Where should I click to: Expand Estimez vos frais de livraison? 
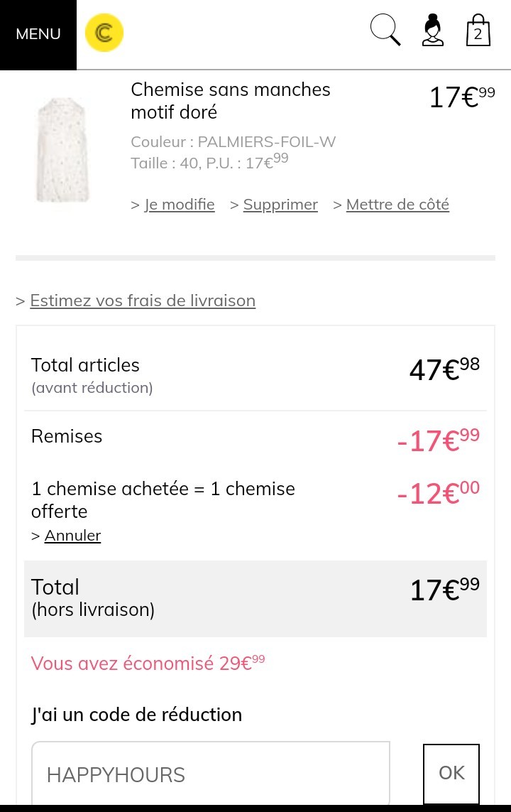(142, 301)
